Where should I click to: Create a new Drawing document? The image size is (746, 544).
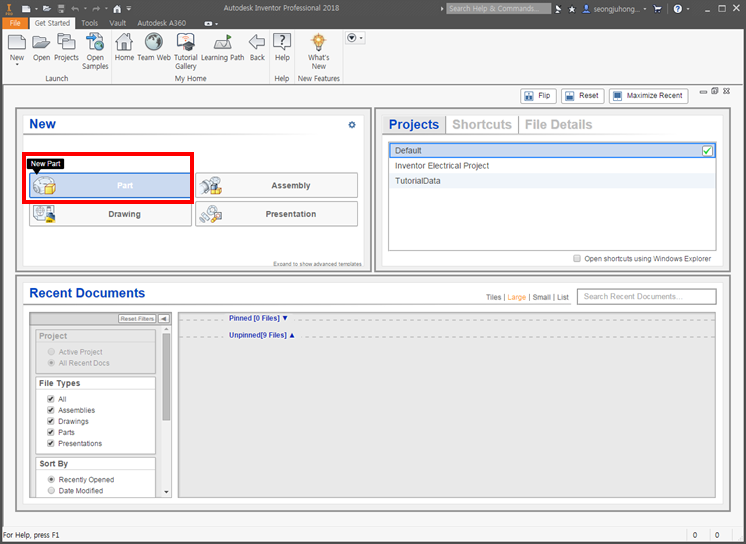point(110,214)
